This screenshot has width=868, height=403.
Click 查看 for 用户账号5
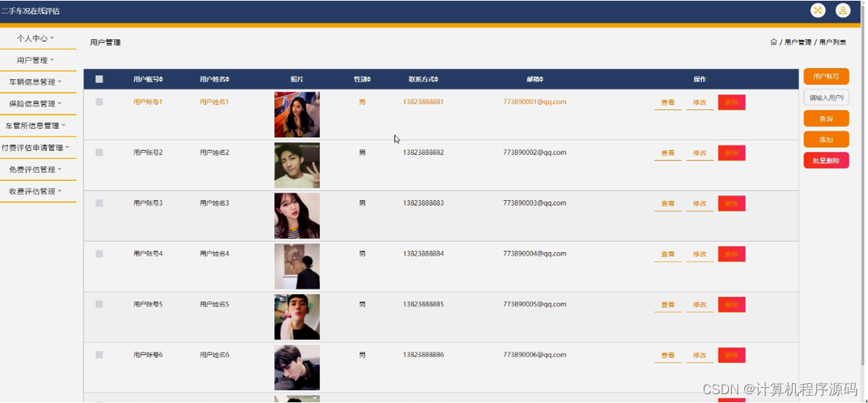(667, 305)
